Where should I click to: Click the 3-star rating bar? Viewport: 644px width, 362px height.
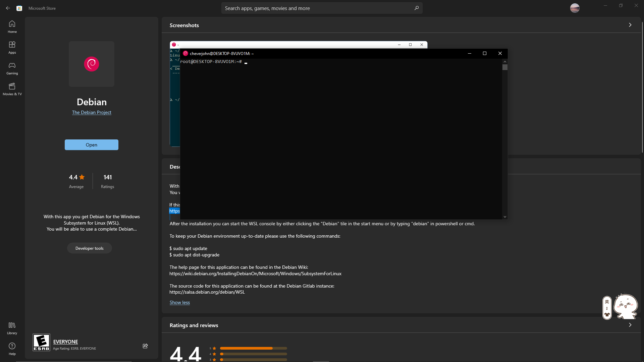[x=253, y=360]
